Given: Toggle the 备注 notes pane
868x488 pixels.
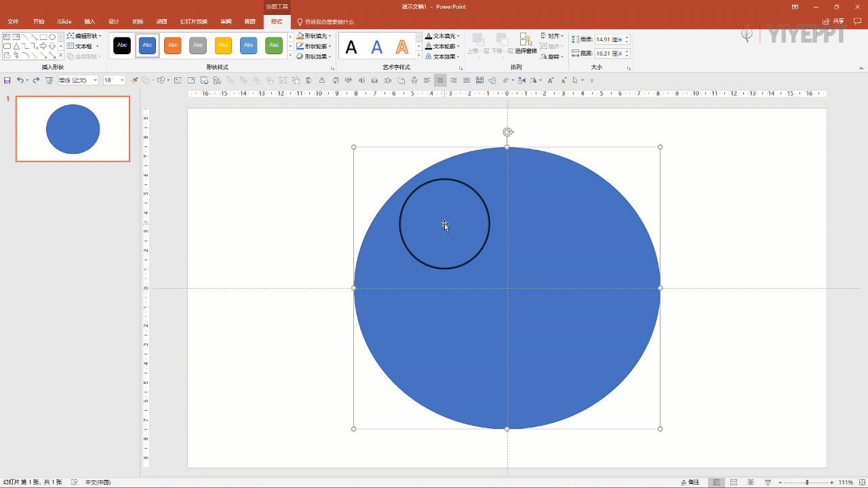Looking at the screenshot, I should click(x=690, y=482).
